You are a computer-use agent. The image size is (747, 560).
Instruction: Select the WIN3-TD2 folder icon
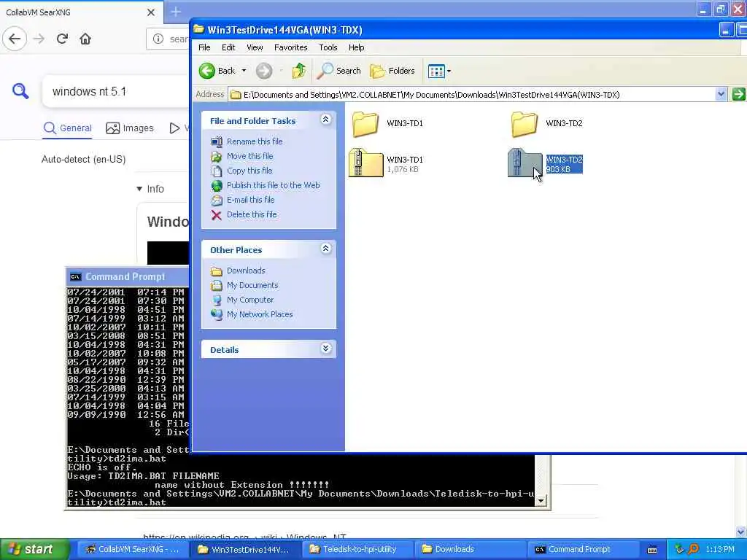tap(525, 124)
